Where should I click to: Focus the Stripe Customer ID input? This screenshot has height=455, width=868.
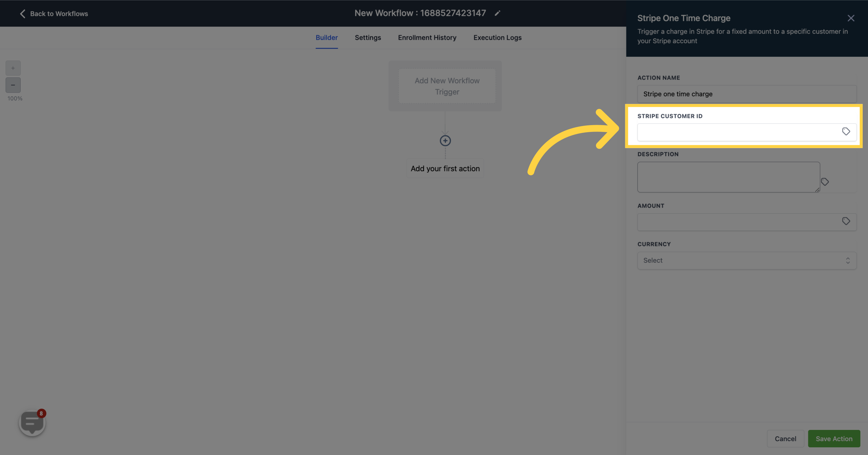747,132
